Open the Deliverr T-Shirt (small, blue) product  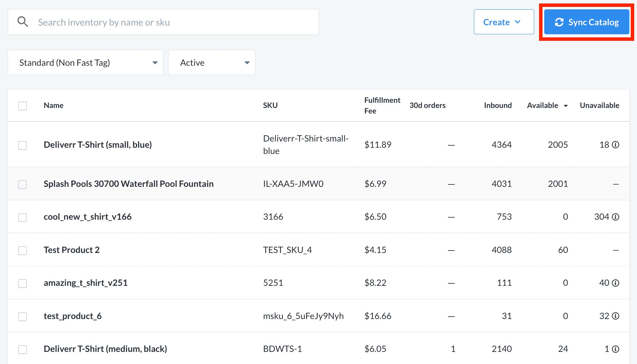pos(98,145)
